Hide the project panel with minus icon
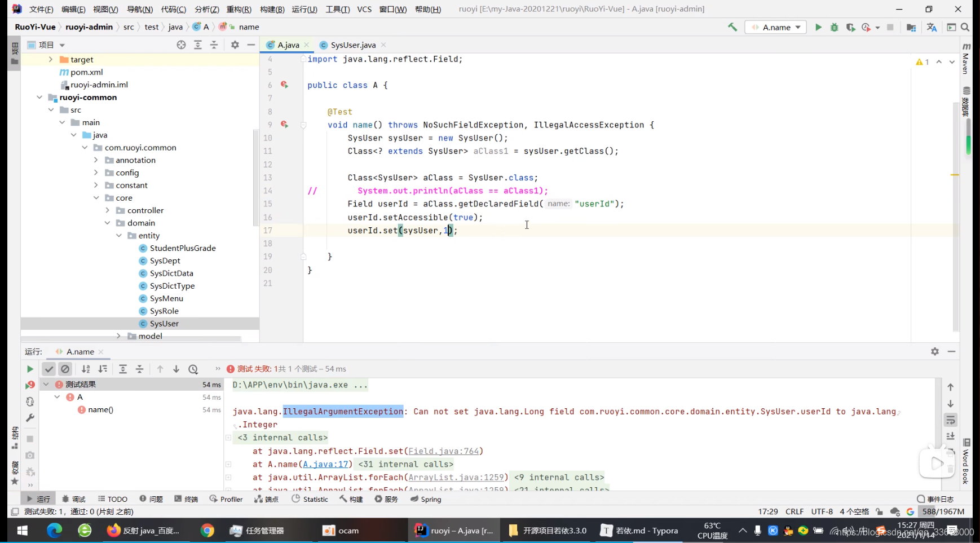The image size is (980, 543). (251, 45)
